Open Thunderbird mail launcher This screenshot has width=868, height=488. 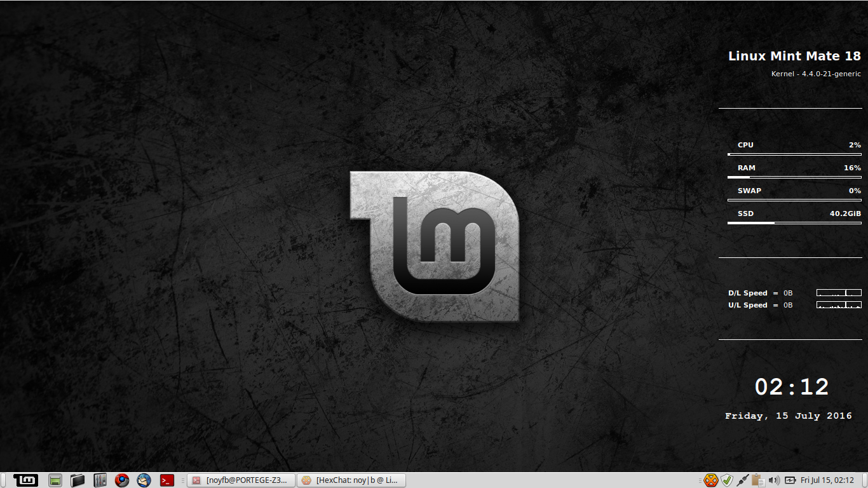144,480
